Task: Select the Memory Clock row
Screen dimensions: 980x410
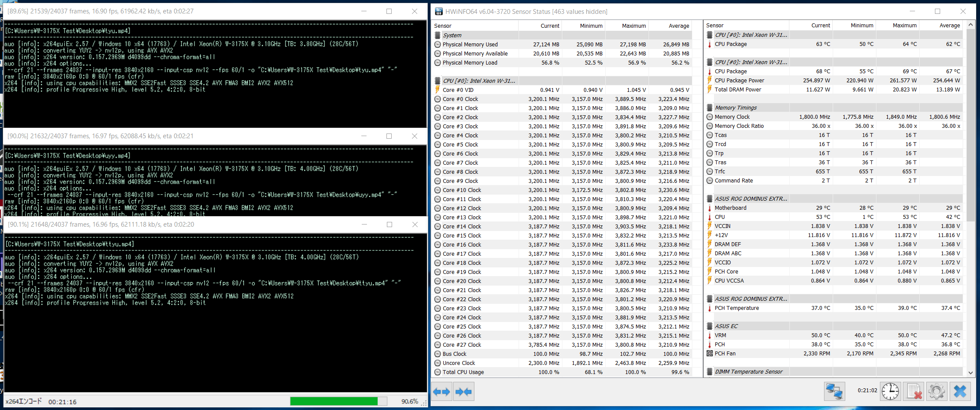Action: pyautogui.click(x=834, y=117)
